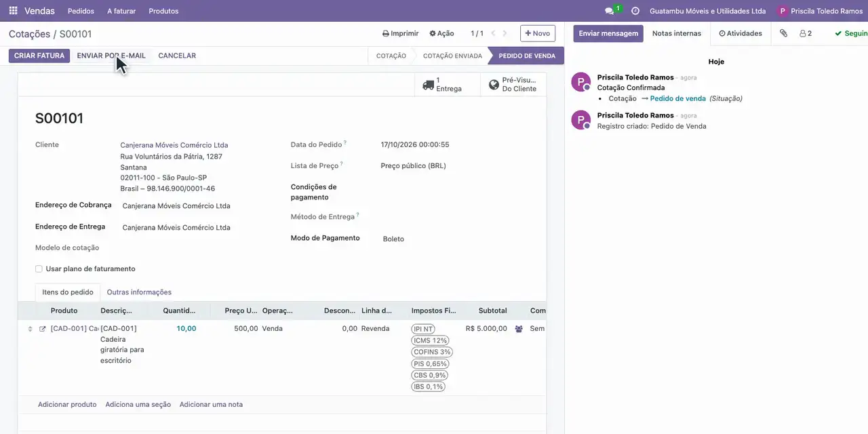868x434 pixels.
Task: Click the quantity 10,00 cell
Action: tap(186, 329)
